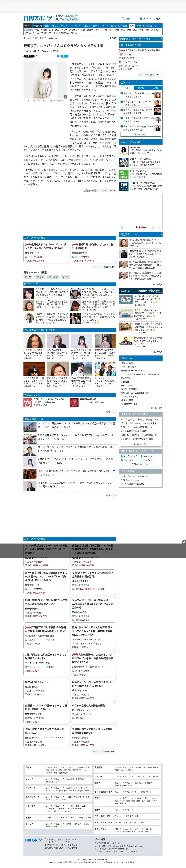
Task: Open the 大の里 article thumbnail in 新着記事
Action: 126,341
